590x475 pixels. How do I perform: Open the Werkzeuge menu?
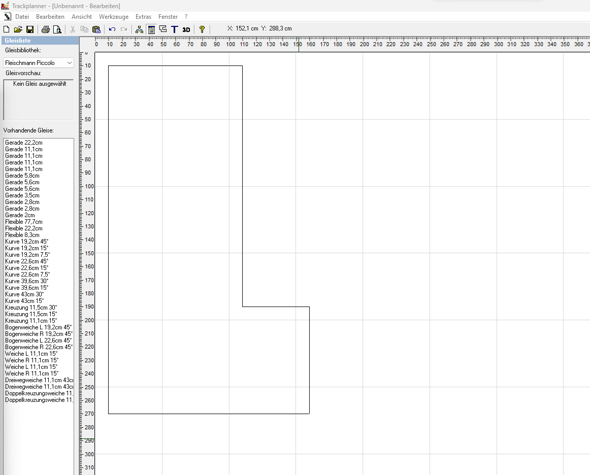click(x=114, y=17)
